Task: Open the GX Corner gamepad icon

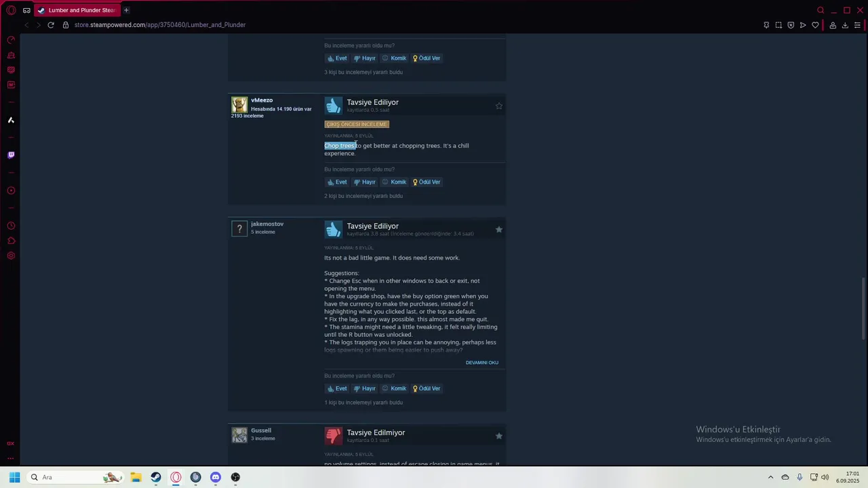Action: pyautogui.click(x=26, y=10)
